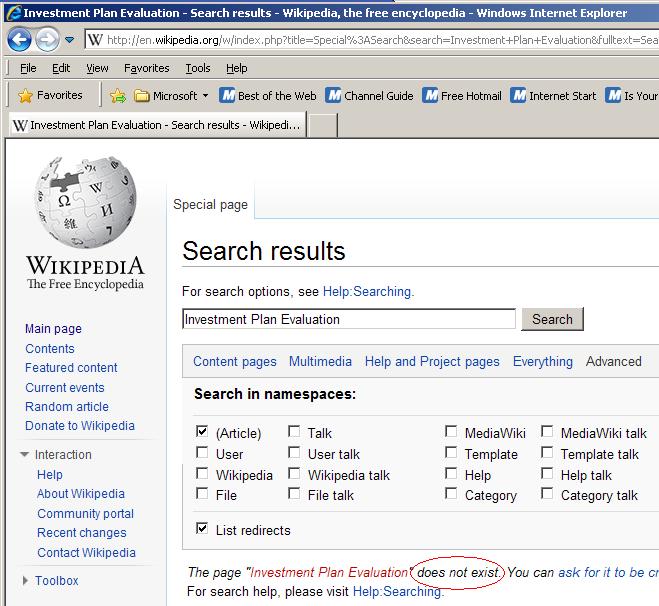Check the File talk checkbox
The width and height of the screenshot is (659, 606).
(294, 493)
